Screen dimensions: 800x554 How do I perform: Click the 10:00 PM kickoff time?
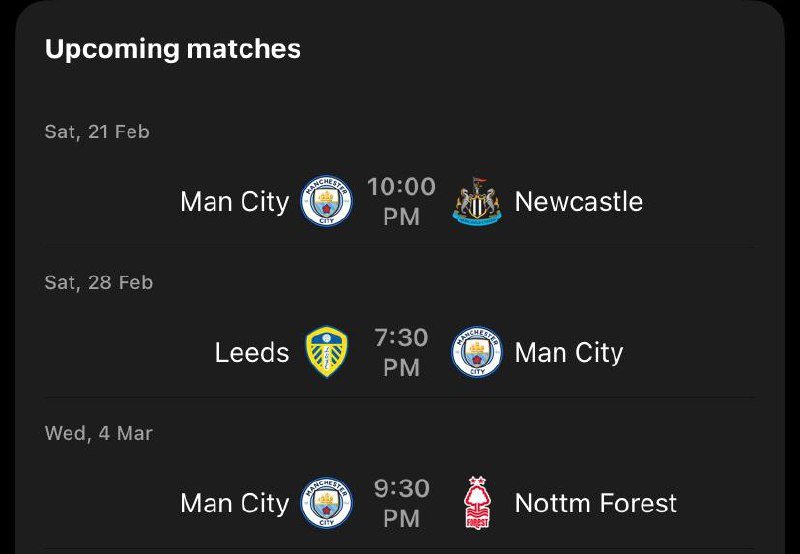(401, 201)
